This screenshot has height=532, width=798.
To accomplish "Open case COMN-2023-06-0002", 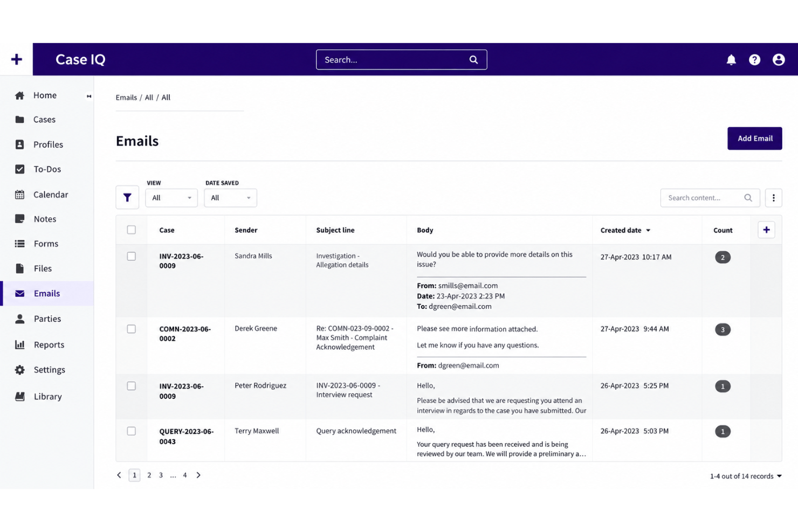I will coord(185,334).
